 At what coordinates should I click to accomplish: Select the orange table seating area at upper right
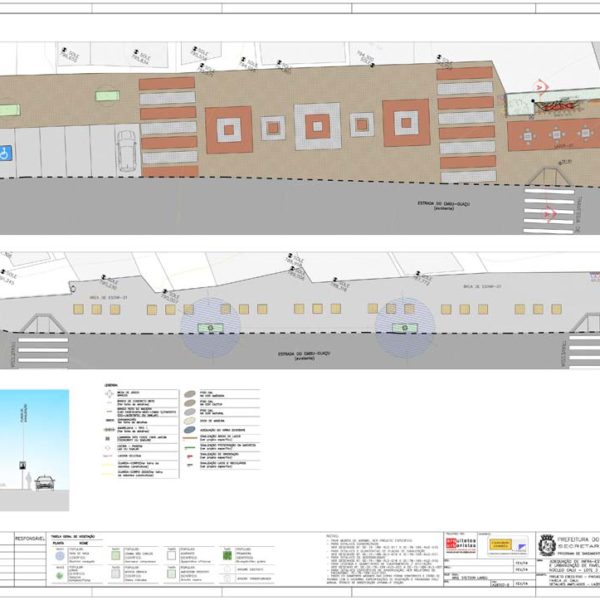click(543, 135)
